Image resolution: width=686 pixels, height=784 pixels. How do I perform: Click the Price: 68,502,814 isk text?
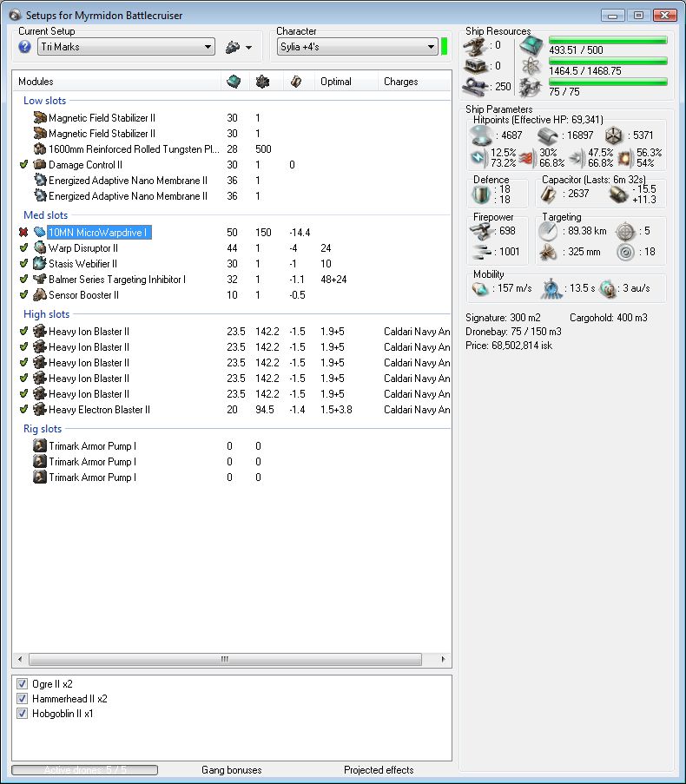tap(509, 346)
